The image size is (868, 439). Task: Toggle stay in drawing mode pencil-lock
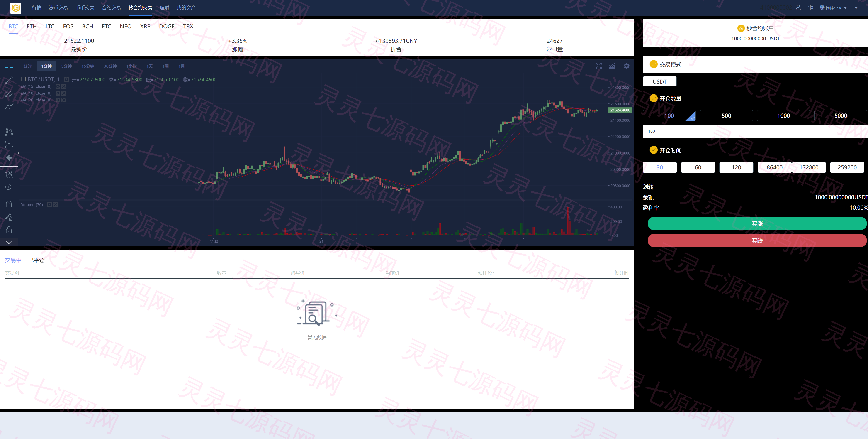(9, 217)
